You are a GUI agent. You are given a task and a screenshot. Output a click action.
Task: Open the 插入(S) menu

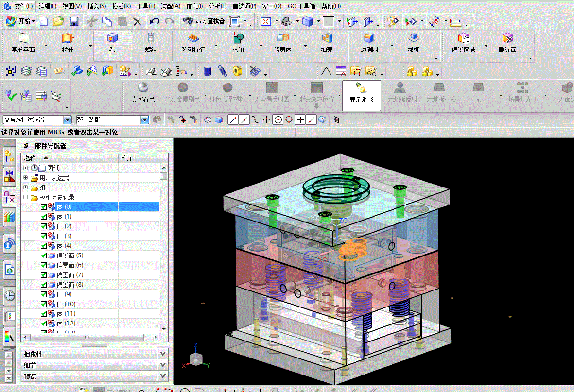tap(96, 6)
